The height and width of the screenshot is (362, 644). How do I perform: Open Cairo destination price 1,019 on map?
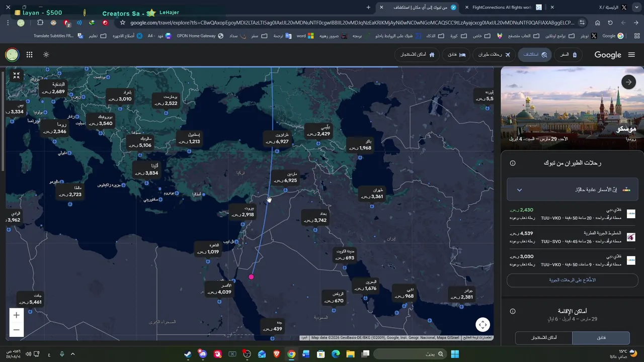pyautogui.click(x=208, y=248)
